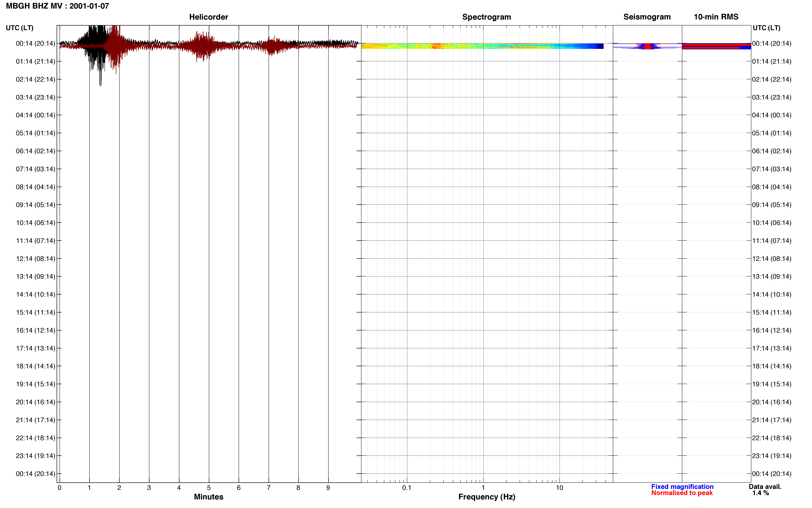Click right axis time label 22:14 (18:14)
This screenshot has height=508, width=812.
(772, 438)
